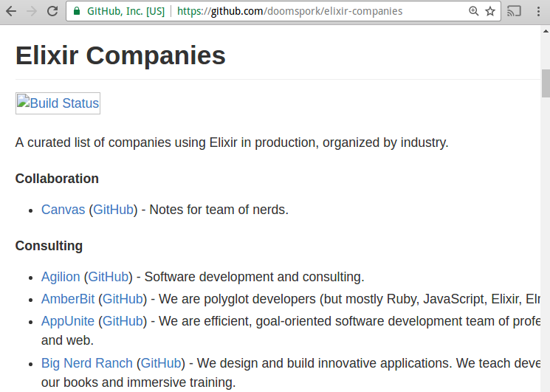This screenshot has width=550, height=392.
Task: Click the URL text in address bar
Action: point(289,11)
